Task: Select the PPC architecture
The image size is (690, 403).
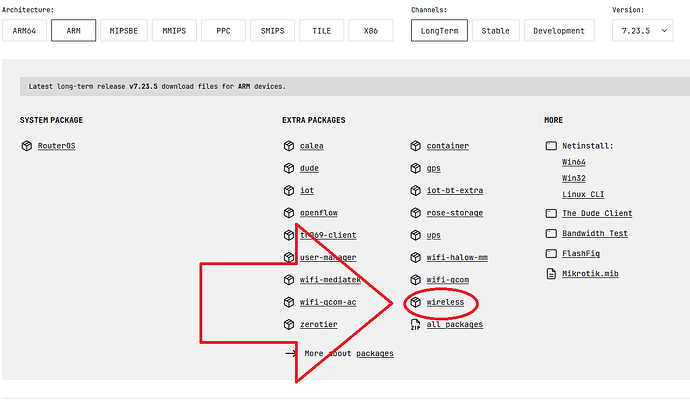Action: pyautogui.click(x=224, y=31)
